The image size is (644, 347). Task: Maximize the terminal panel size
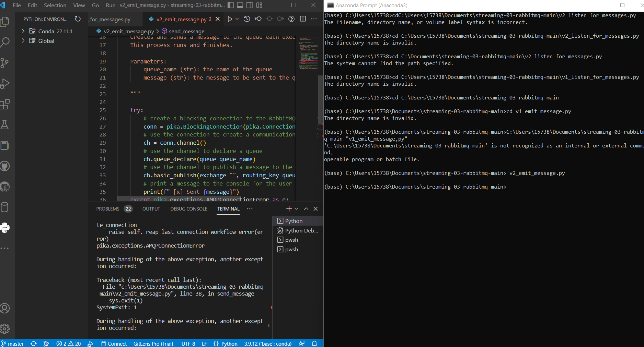pyautogui.click(x=306, y=209)
